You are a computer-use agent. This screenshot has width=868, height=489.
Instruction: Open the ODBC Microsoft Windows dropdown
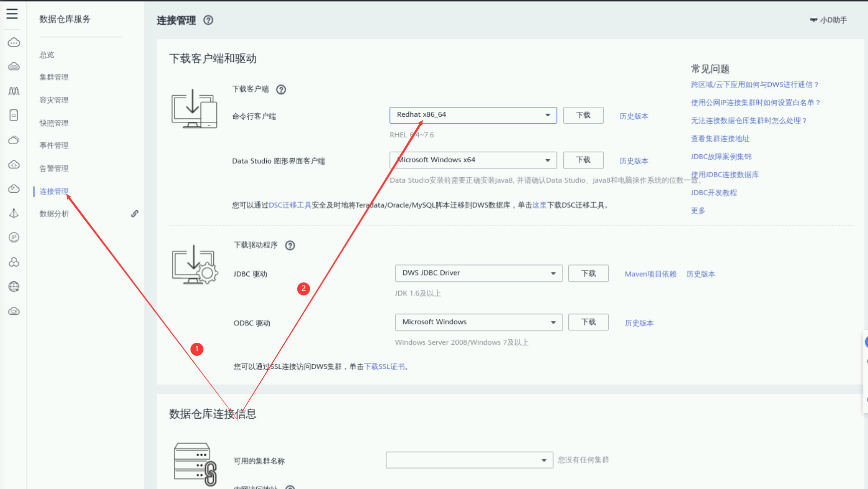(479, 322)
